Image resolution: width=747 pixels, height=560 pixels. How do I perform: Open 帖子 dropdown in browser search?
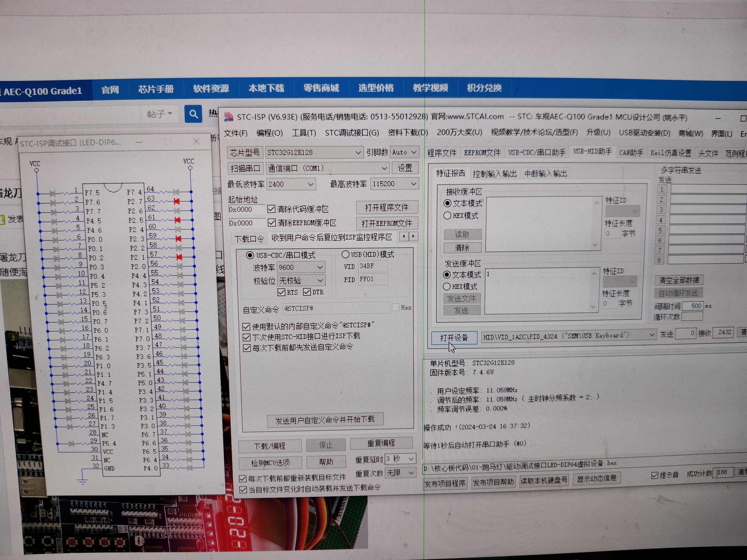point(160,114)
